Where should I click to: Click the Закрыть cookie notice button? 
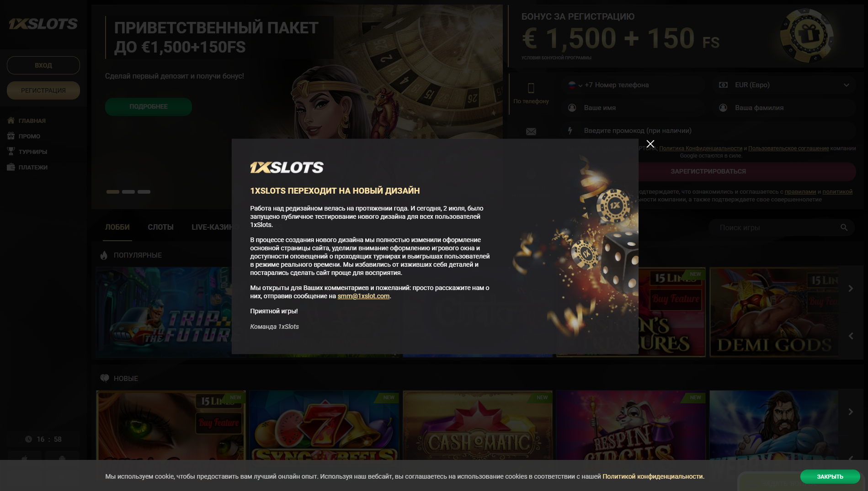point(830,476)
